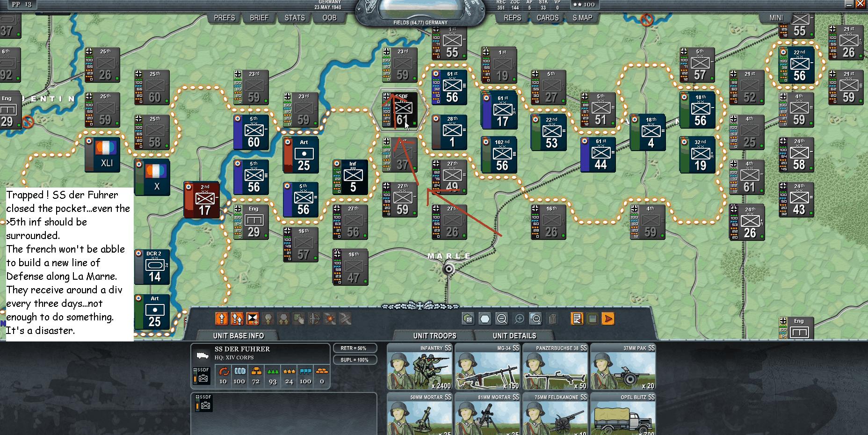Click the HQ: XIV CORPS text
This screenshot has width=868, height=435.
[234, 358]
